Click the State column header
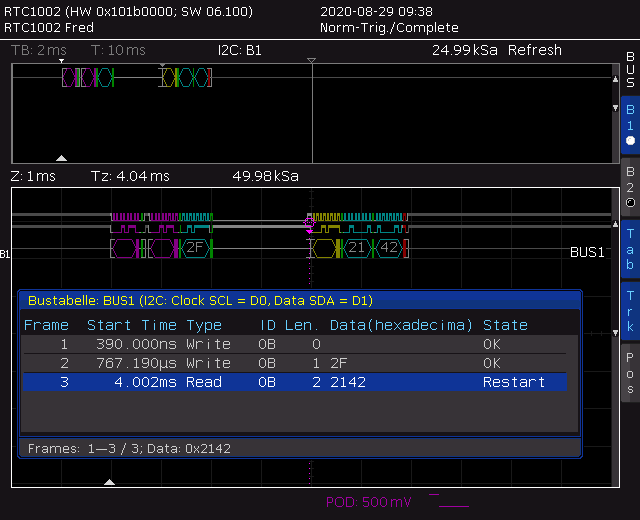The image size is (640, 520). pos(505,325)
